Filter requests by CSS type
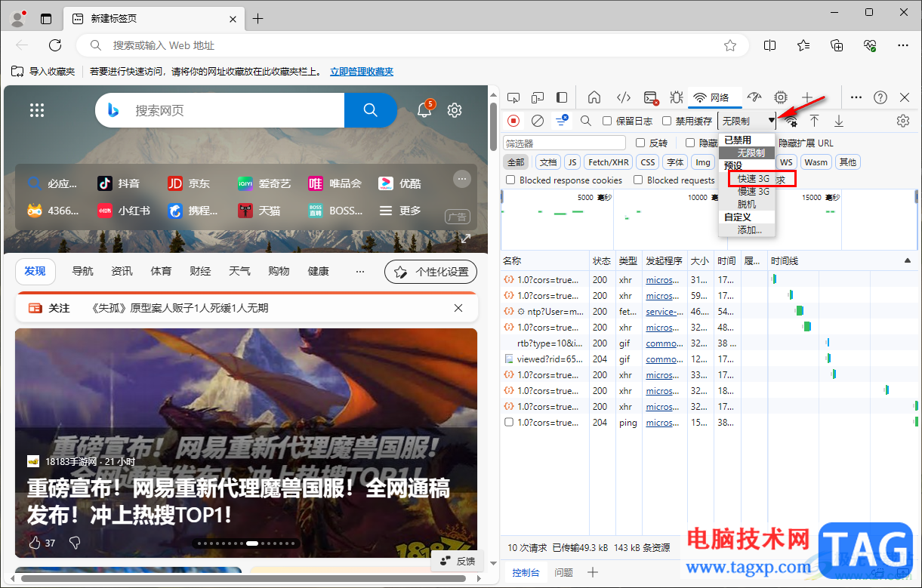This screenshot has height=588, width=922. (648, 162)
